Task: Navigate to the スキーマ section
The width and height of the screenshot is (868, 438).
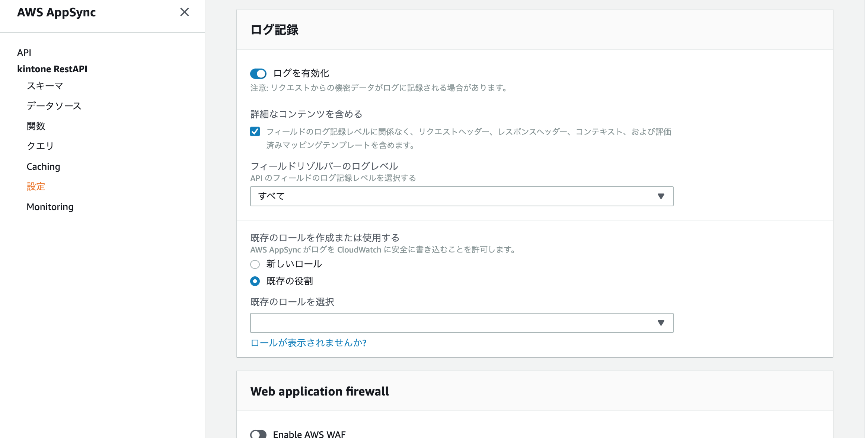Action: (x=45, y=86)
